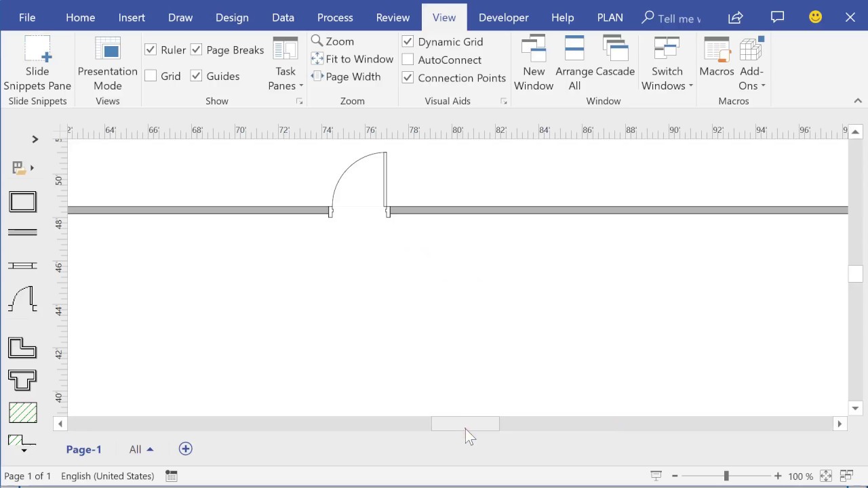Click the horizontal scrollbar thumb
Image resolution: width=868 pixels, height=488 pixels.
[465, 424]
